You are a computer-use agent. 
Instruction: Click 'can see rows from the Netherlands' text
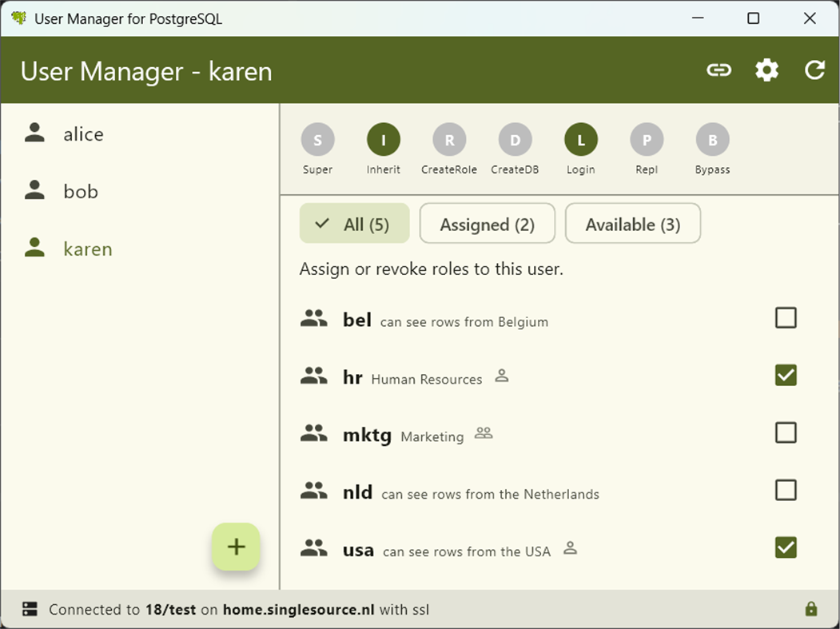pos(490,494)
